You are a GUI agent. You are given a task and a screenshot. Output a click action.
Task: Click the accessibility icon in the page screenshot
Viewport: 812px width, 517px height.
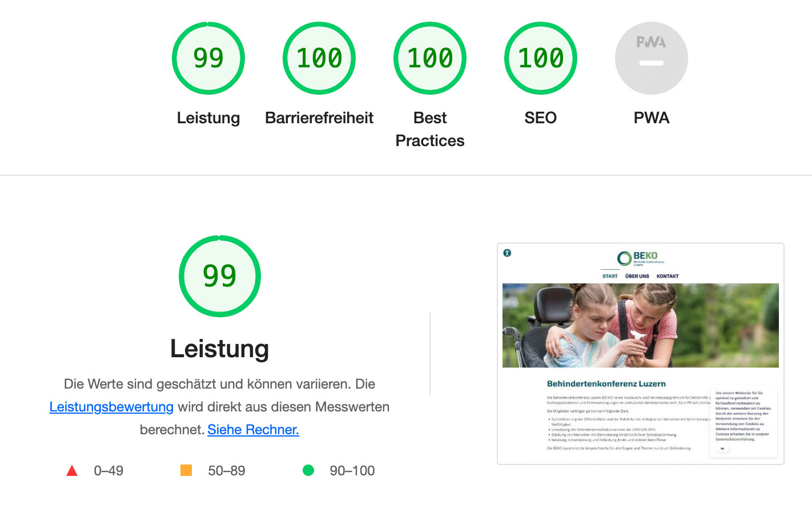507,253
